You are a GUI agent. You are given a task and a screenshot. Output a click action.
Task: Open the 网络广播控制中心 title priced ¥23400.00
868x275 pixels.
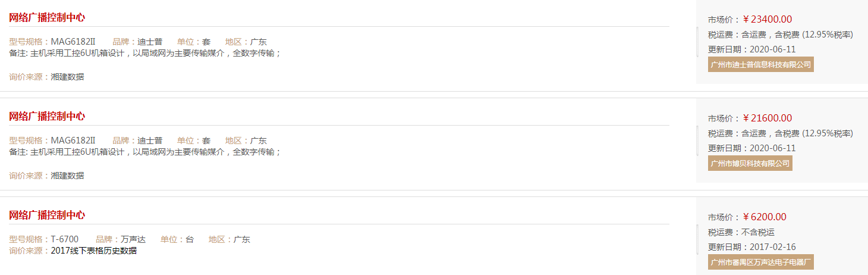(47, 17)
